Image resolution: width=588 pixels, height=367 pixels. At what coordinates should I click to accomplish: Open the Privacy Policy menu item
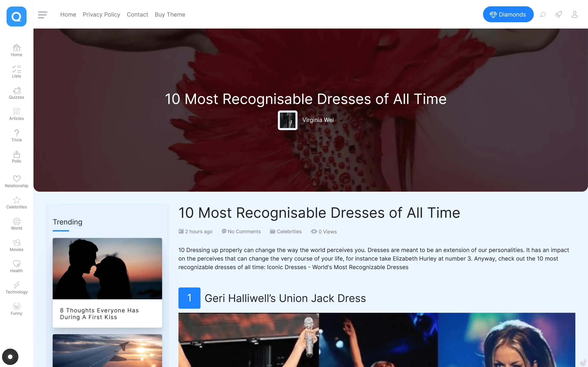(x=101, y=14)
